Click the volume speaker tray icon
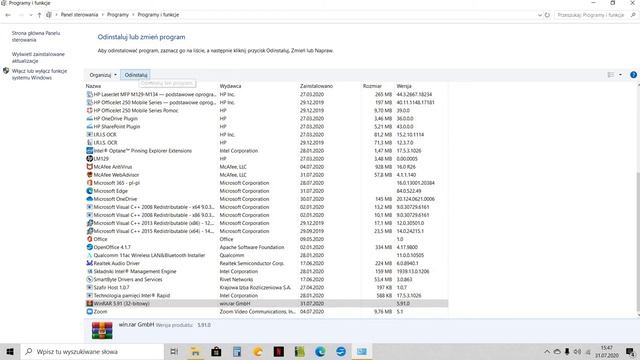Viewport: 640px width, 360px height. click(x=577, y=351)
